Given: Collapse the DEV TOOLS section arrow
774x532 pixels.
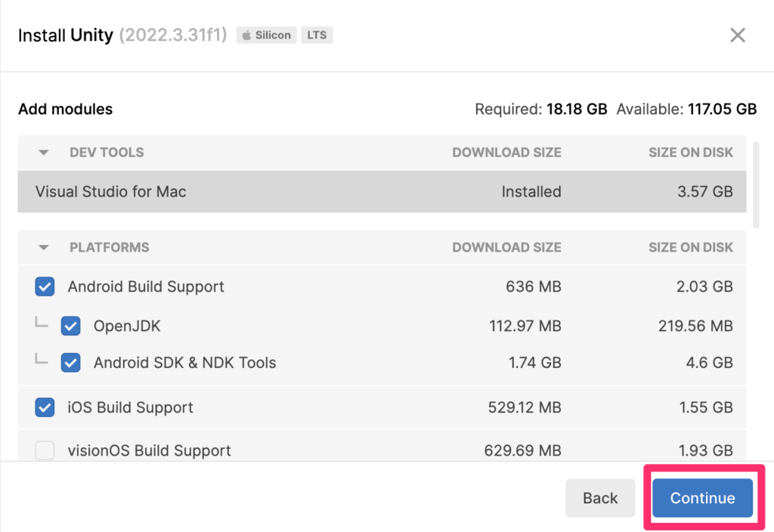Looking at the screenshot, I should point(44,153).
